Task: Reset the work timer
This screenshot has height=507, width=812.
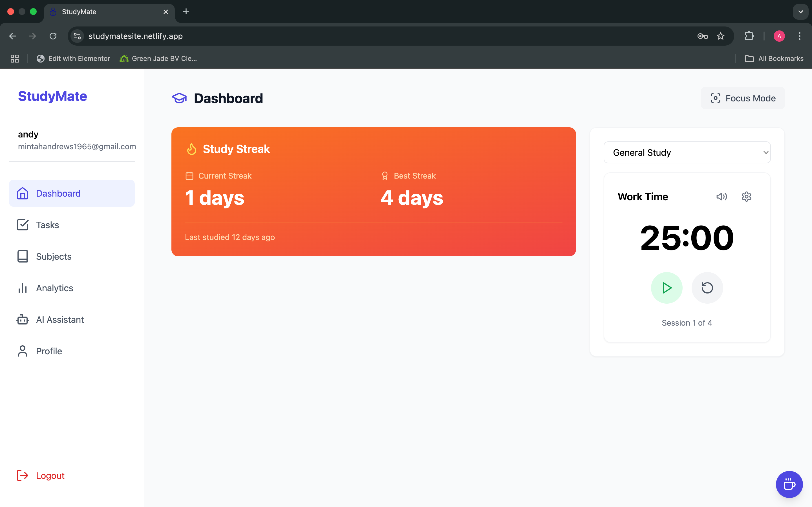Action: click(x=707, y=288)
